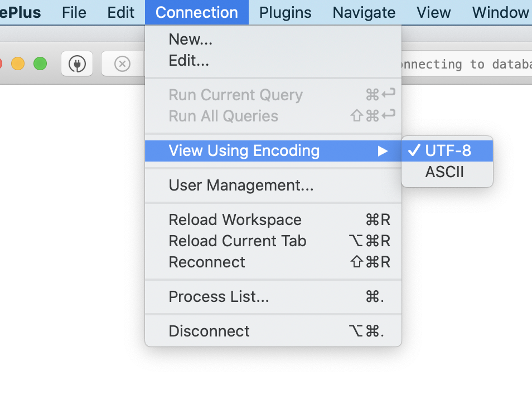Choose Edit... to modify the connection

(190, 60)
